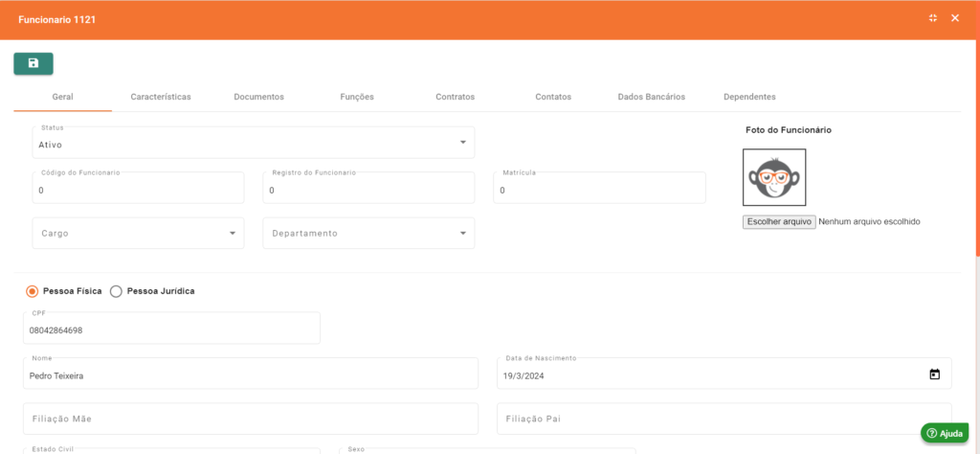Click the save floppy disk icon
This screenshot has height=454, width=980.
coord(33,63)
